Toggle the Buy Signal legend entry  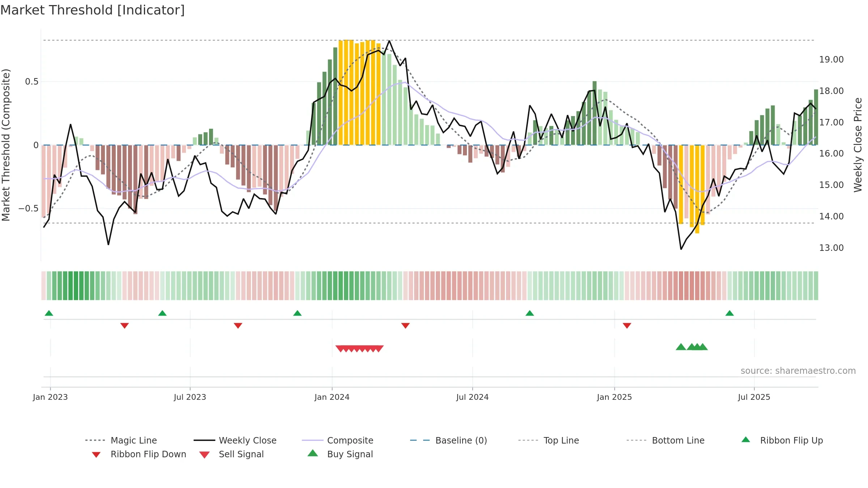point(340,454)
